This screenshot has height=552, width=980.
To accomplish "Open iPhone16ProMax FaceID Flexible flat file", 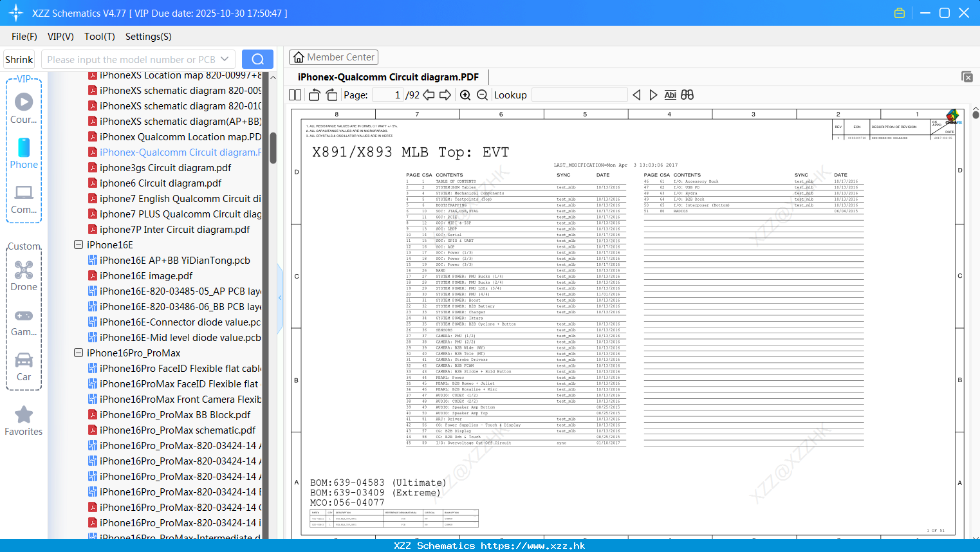I will [175, 384].
